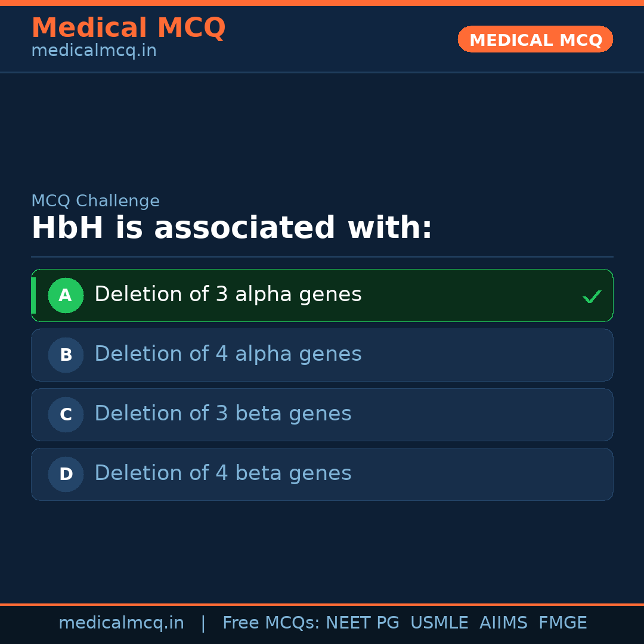This screenshot has width=644, height=644.
Task: Click USMLE in footer
Action: point(439,623)
